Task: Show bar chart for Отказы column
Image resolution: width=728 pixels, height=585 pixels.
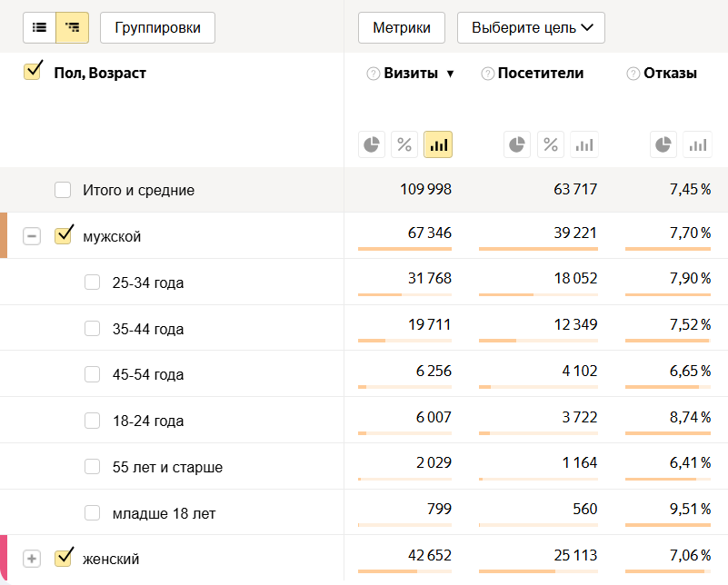Action: [x=697, y=144]
